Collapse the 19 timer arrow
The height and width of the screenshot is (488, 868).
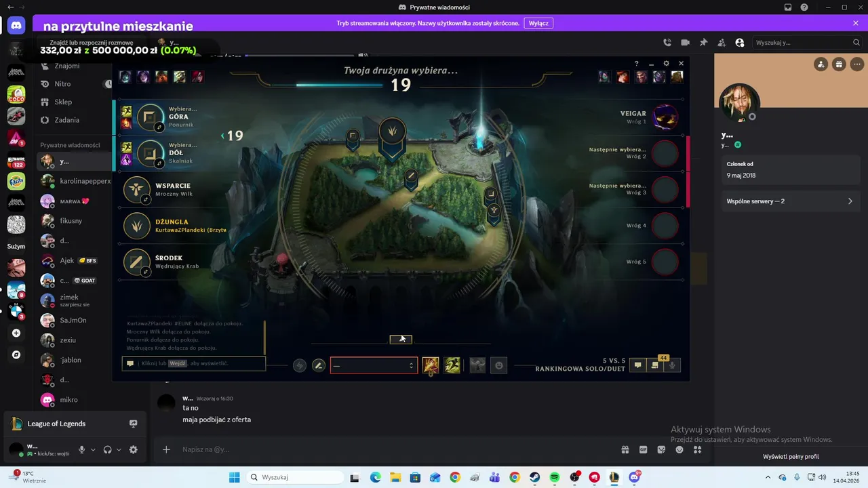[x=222, y=136]
